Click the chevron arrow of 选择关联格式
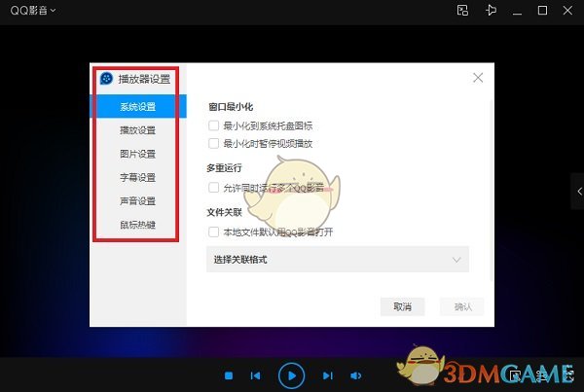The height and width of the screenshot is (392, 584). pos(456,260)
